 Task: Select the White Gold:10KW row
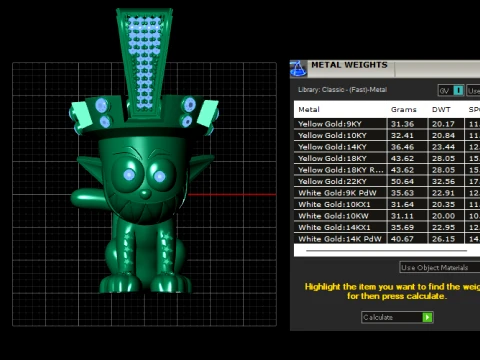point(387,216)
